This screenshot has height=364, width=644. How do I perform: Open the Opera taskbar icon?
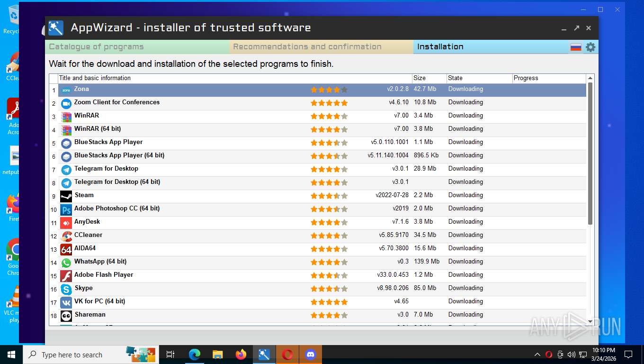[x=287, y=355]
